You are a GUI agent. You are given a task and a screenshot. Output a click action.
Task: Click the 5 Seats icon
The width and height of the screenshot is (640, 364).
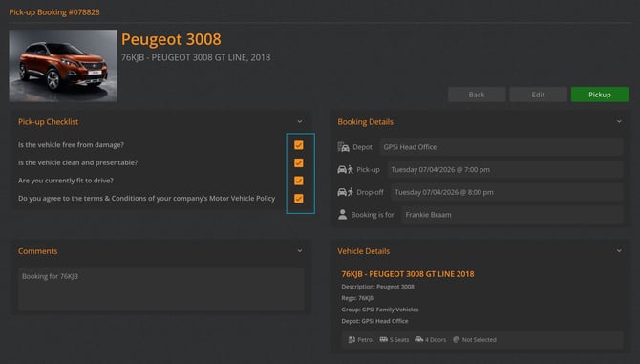point(384,339)
